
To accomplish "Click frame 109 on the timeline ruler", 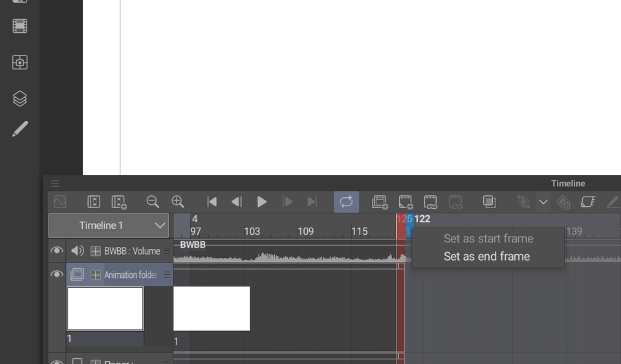I will 306,231.
